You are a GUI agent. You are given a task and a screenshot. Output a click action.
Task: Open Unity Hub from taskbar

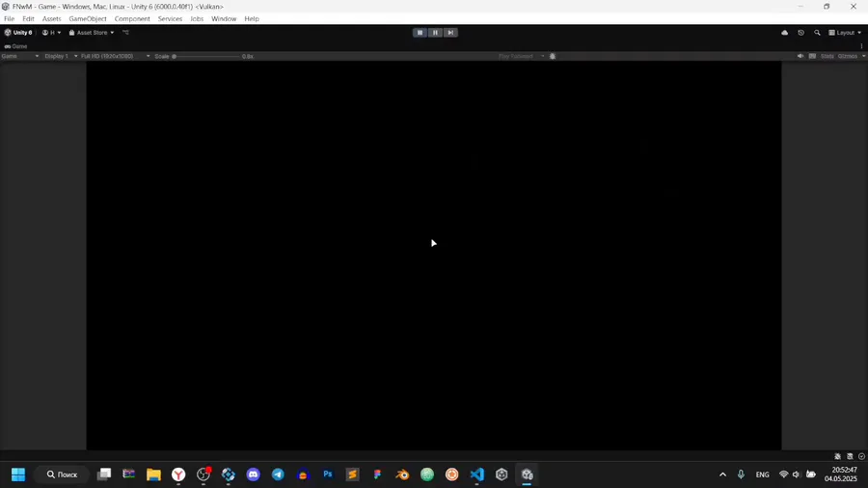(x=502, y=474)
